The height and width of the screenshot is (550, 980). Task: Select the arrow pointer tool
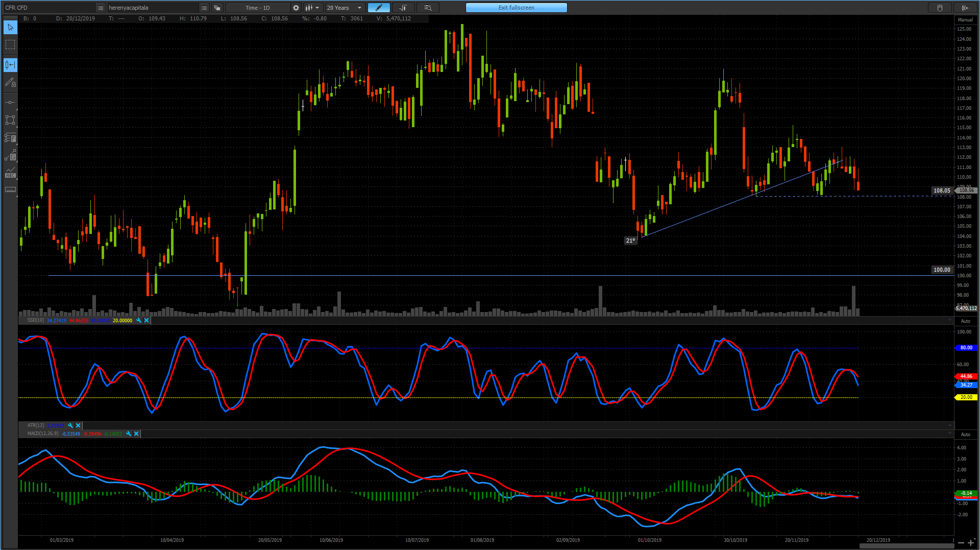coord(10,27)
